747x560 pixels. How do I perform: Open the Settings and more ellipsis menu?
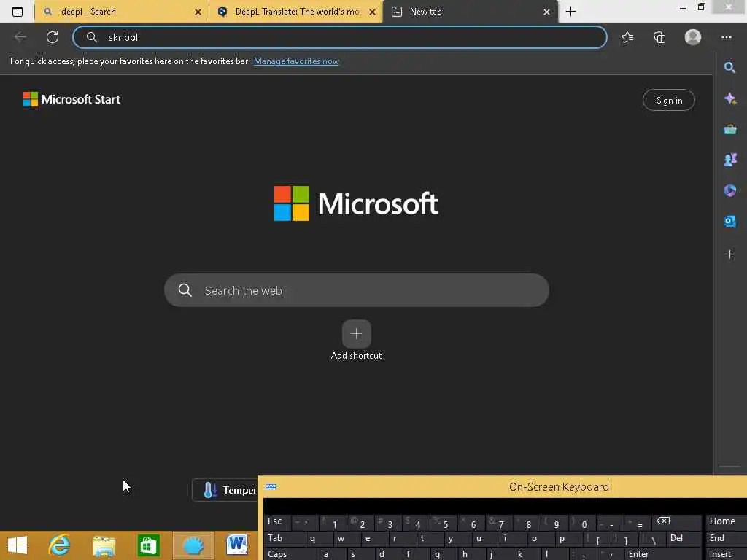tap(727, 37)
